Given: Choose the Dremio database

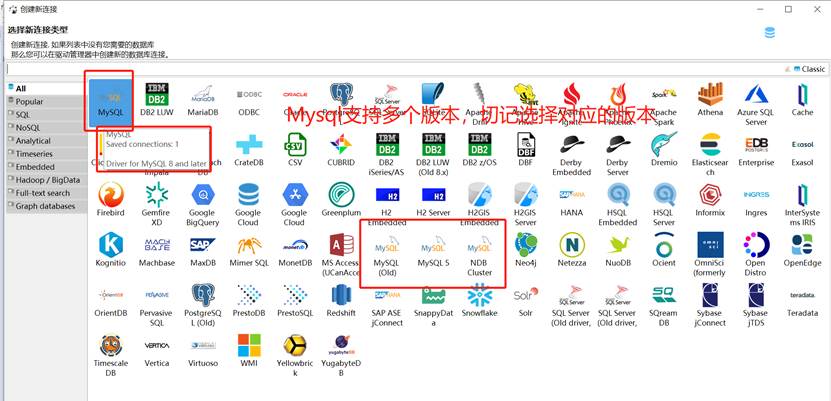Looking at the screenshot, I should (664, 150).
